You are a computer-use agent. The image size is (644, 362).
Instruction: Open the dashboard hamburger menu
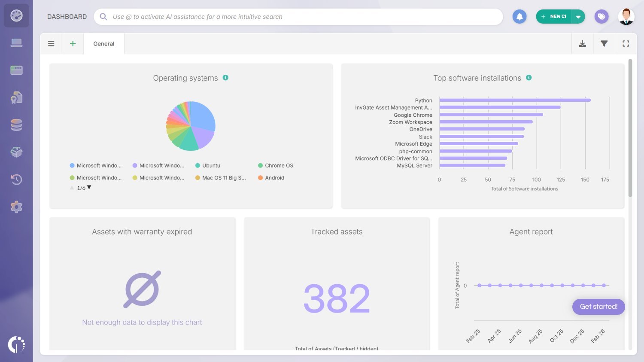coord(51,43)
